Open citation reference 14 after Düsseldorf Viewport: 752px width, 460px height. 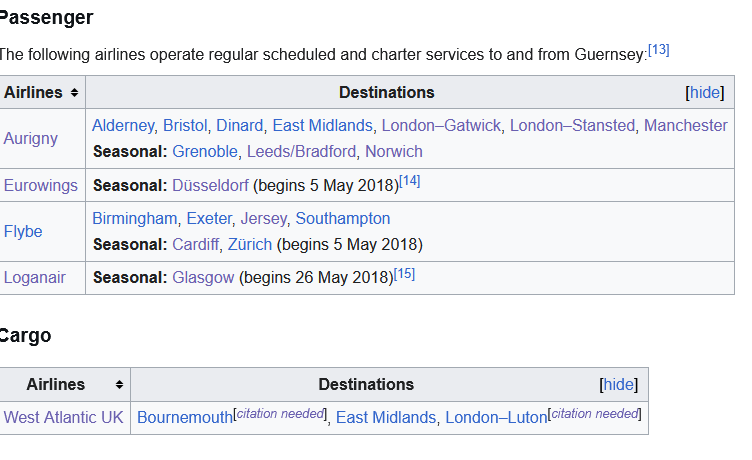point(410,181)
